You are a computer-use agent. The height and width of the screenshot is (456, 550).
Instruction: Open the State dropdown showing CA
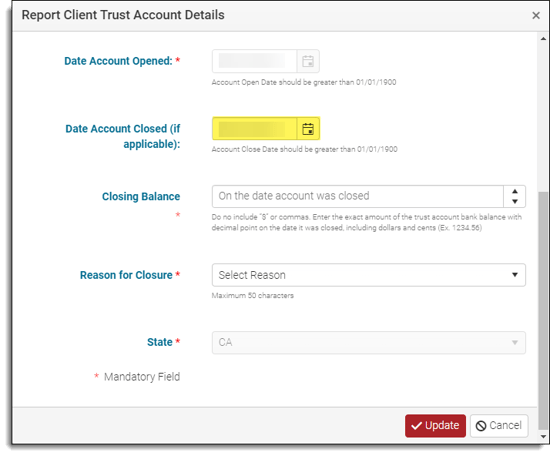(369, 342)
